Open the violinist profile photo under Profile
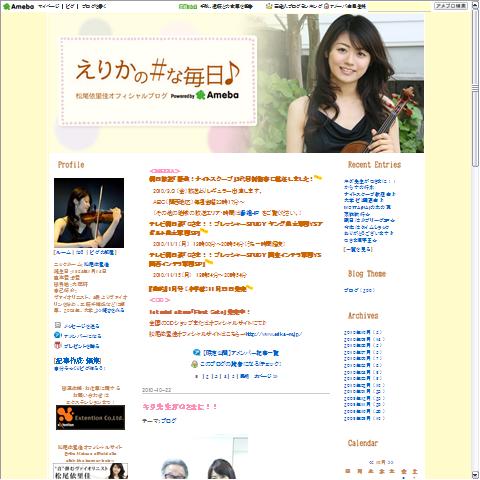Viewport: 480px width, 480px height. tap(89, 213)
